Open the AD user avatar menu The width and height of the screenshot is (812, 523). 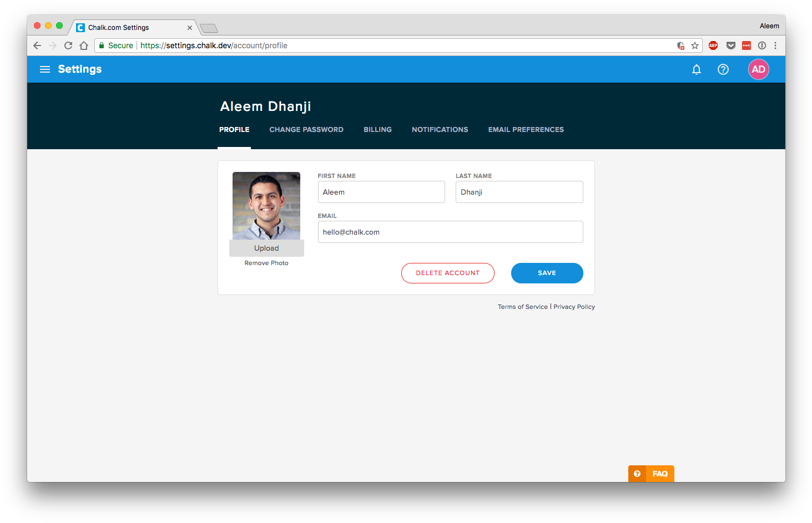click(758, 69)
